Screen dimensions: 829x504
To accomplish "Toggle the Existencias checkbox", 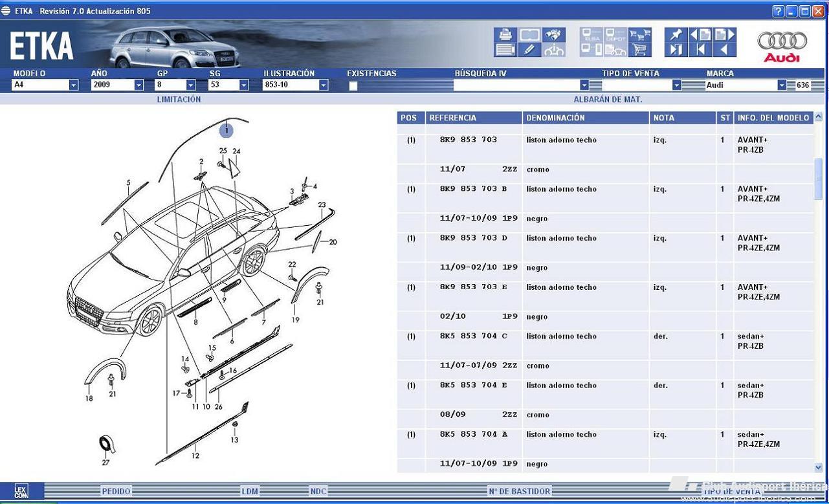I will [x=353, y=85].
